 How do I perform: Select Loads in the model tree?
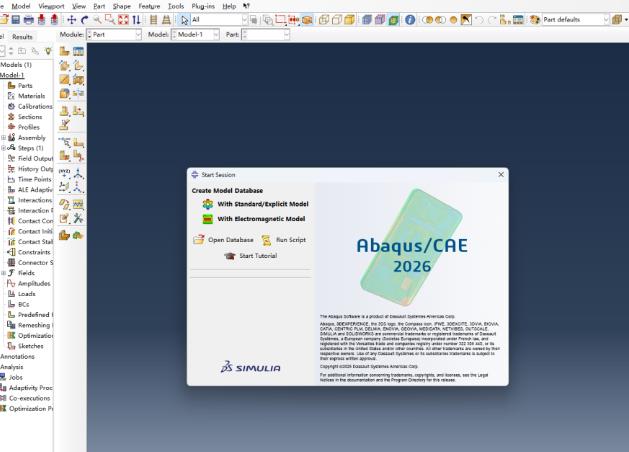pos(26,294)
